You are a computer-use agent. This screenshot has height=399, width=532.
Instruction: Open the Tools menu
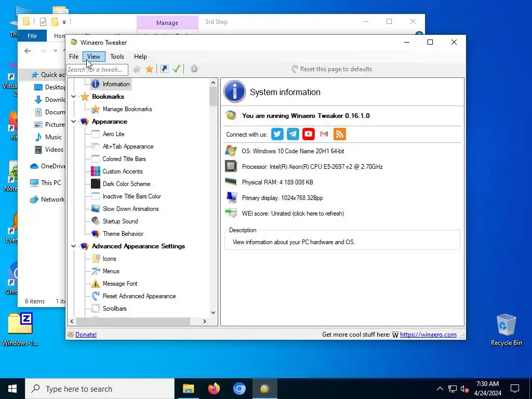(x=117, y=57)
